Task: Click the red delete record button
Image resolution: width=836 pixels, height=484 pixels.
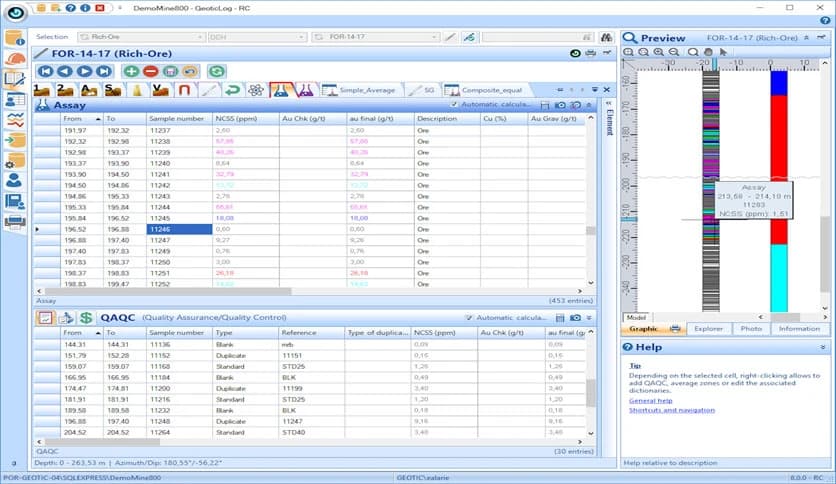Action: pyautogui.click(x=150, y=71)
